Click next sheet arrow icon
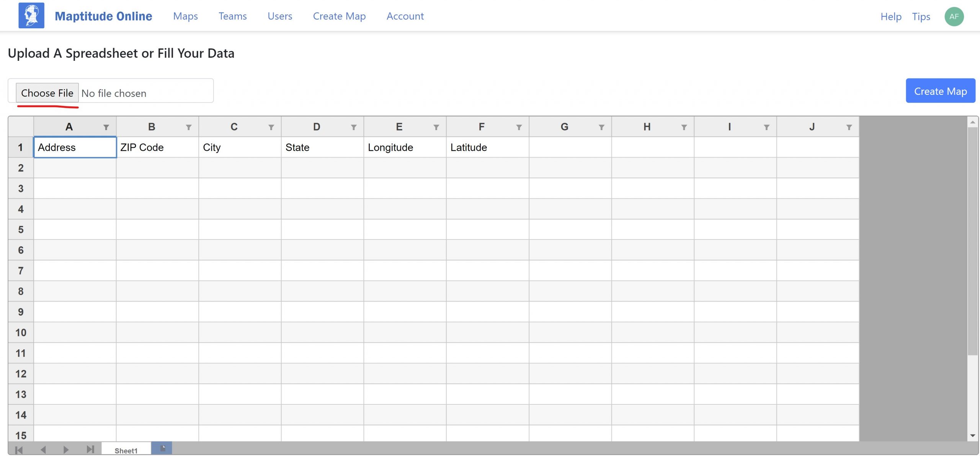This screenshot has height=456, width=980. pos(66,449)
